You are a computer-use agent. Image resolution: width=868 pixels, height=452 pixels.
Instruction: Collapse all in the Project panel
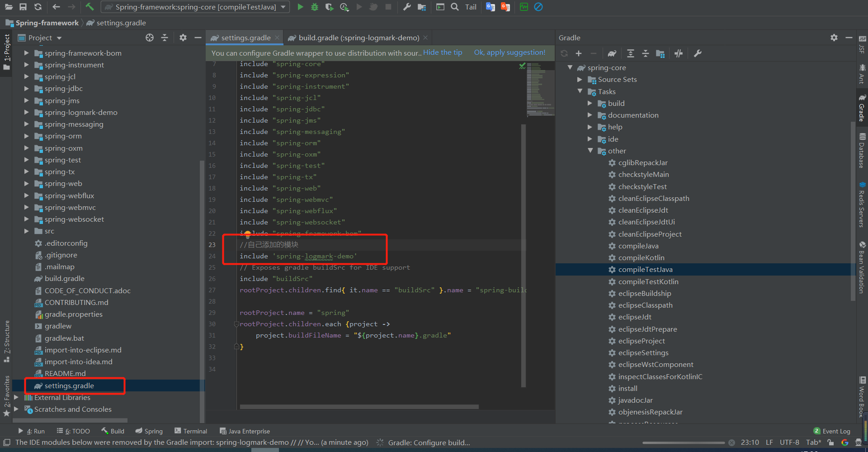[x=165, y=38]
